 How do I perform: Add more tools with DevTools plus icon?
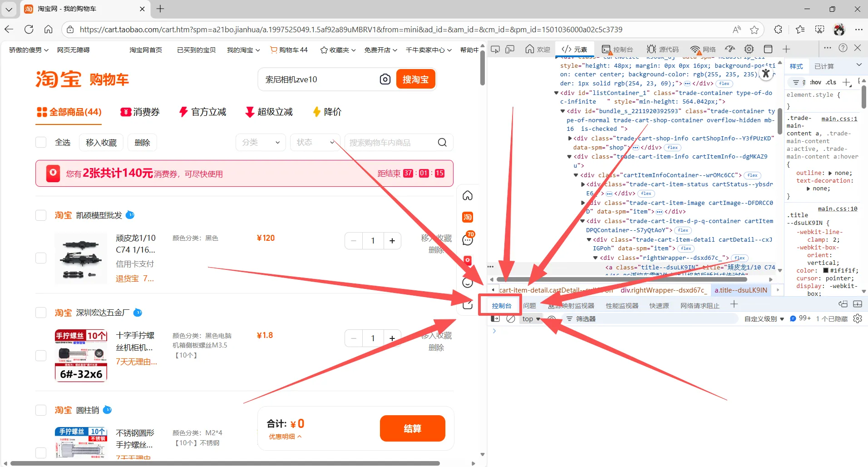pos(786,49)
